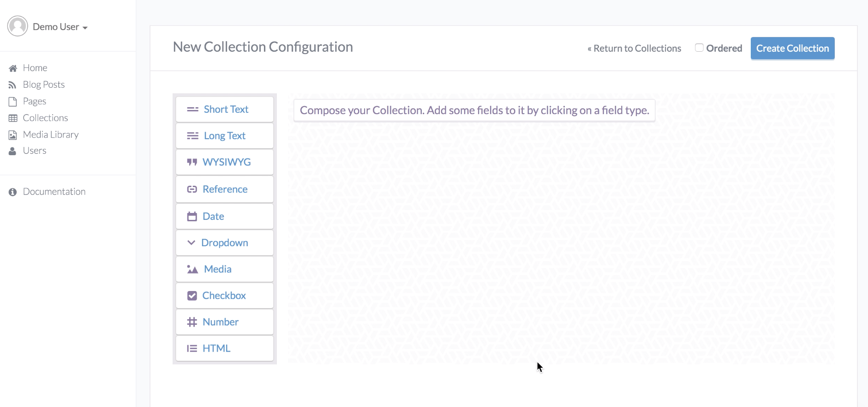Add a Long Text field
Viewport: 868px width, 407px height.
point(225,136)
